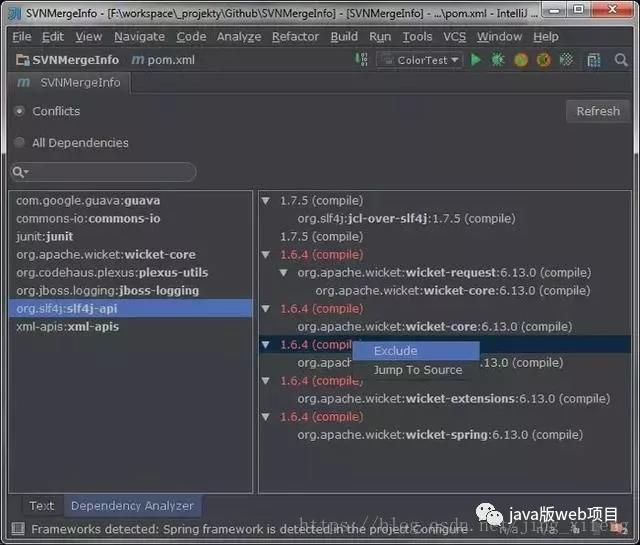Collapse the 1.6.4 node above wicket-extensions
This screenshot has width=640, height=545.
[266, 381]
